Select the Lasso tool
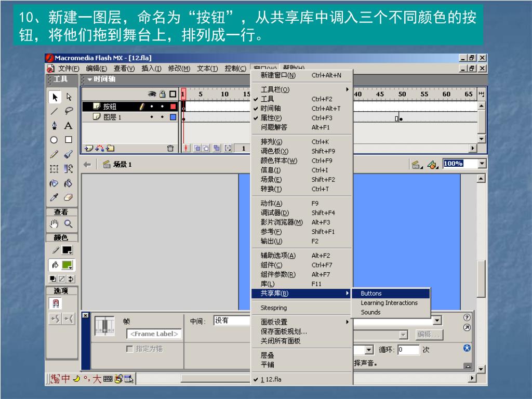Screen dimensions: 532x399 coord(69,111)
